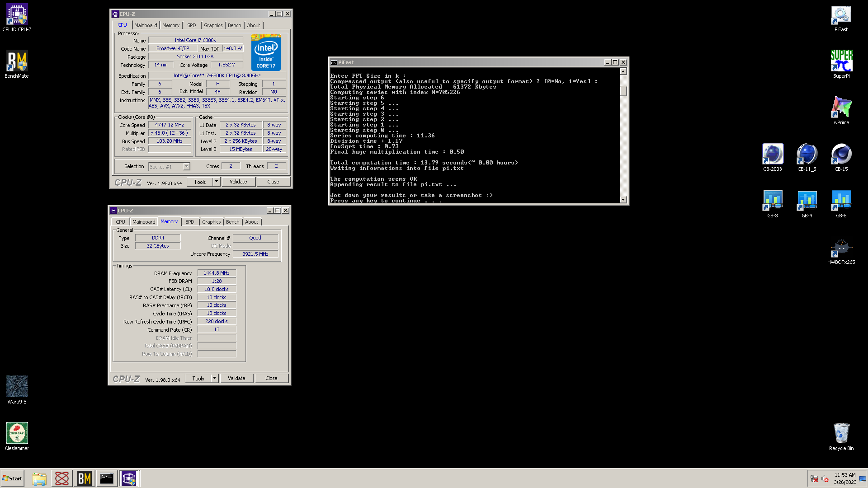Open CB-15 desktop shortcut
The image size is (868, 488).
[x=841, y=157]
